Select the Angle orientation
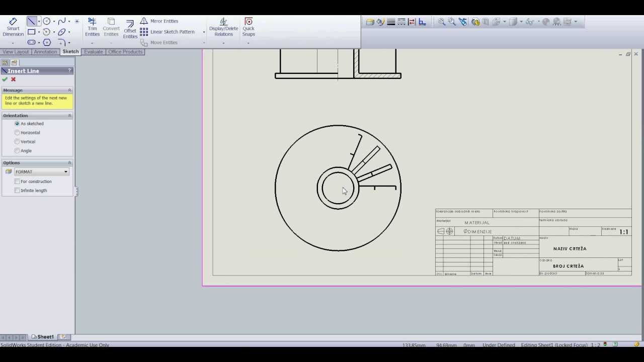Viewport: 644px width, 362px height. click(17, 151)
